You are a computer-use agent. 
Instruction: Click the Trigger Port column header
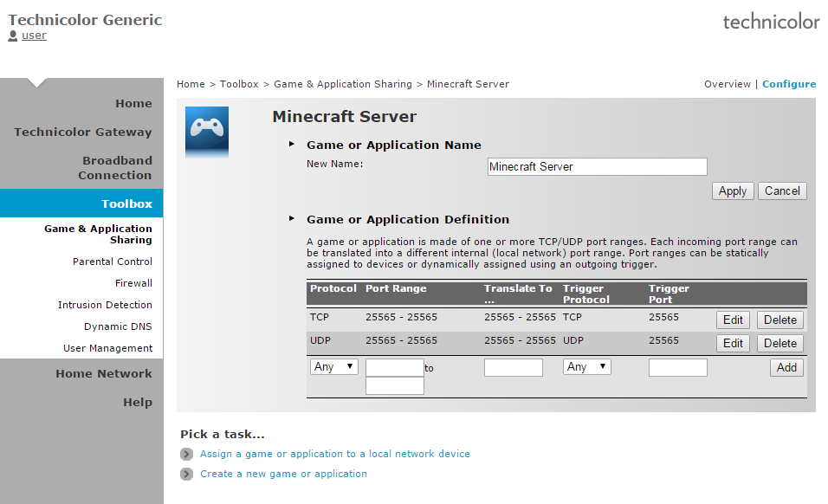pyautogui.click(x=669, y=294)
